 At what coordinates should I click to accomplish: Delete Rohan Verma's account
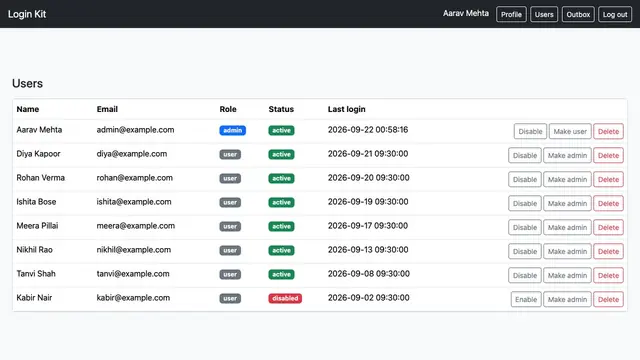click(608, 180)
